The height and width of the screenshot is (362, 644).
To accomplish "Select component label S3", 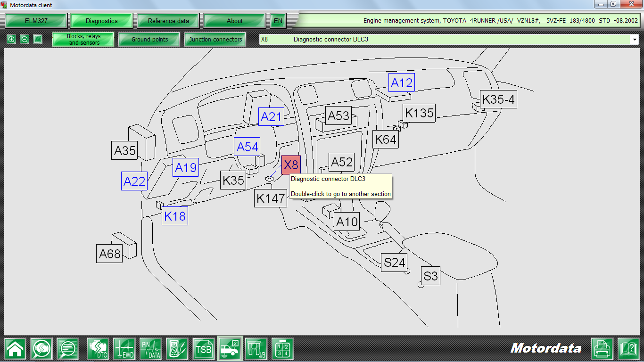I will 431,276.
